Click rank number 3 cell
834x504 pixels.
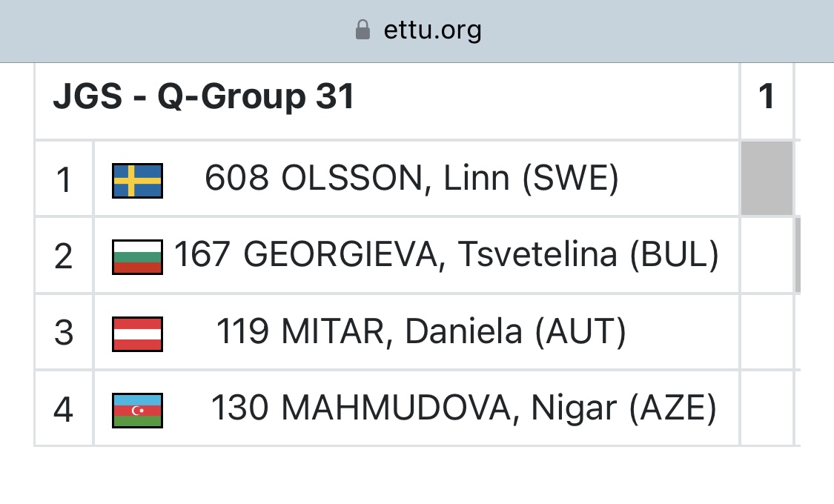pos(64,332)
